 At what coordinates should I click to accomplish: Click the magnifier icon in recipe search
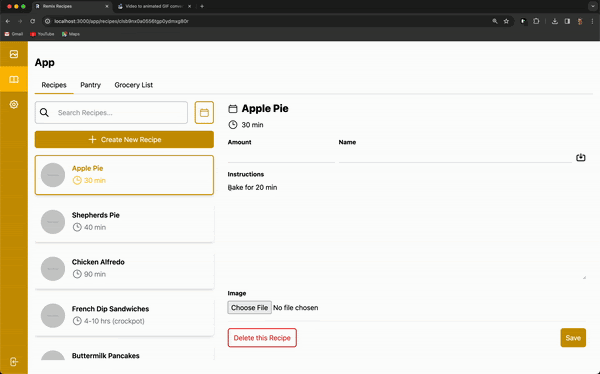pos(44,113)
